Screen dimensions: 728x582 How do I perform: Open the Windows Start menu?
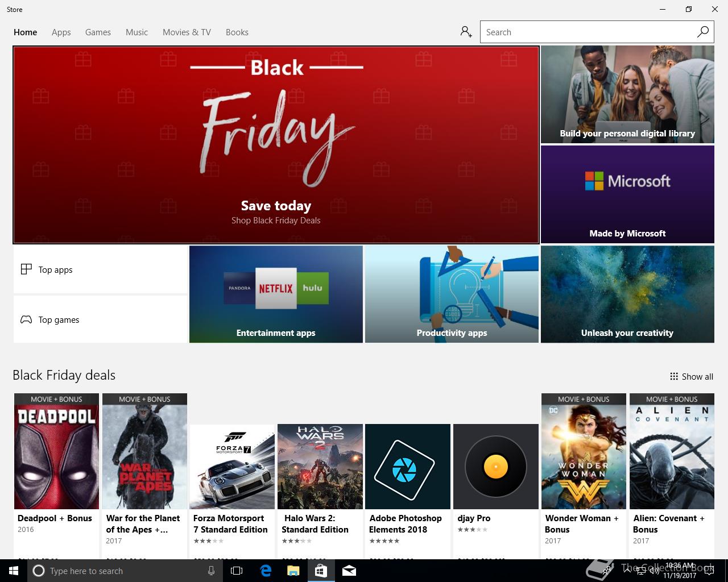(14, 571)
